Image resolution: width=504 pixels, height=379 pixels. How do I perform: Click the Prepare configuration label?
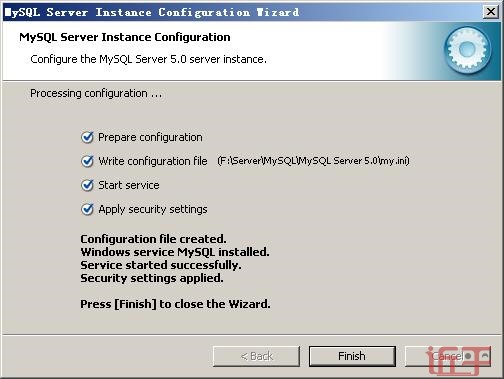click(x=150, y=137)
